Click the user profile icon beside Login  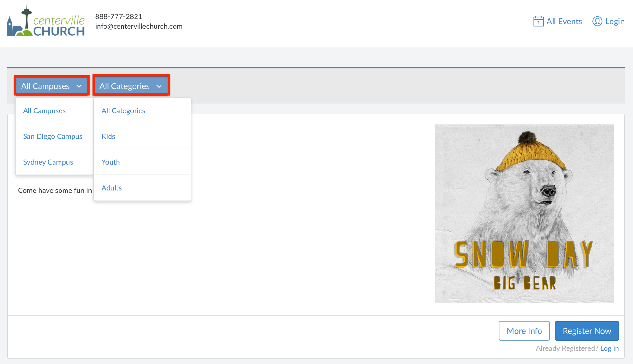point(597,22)
